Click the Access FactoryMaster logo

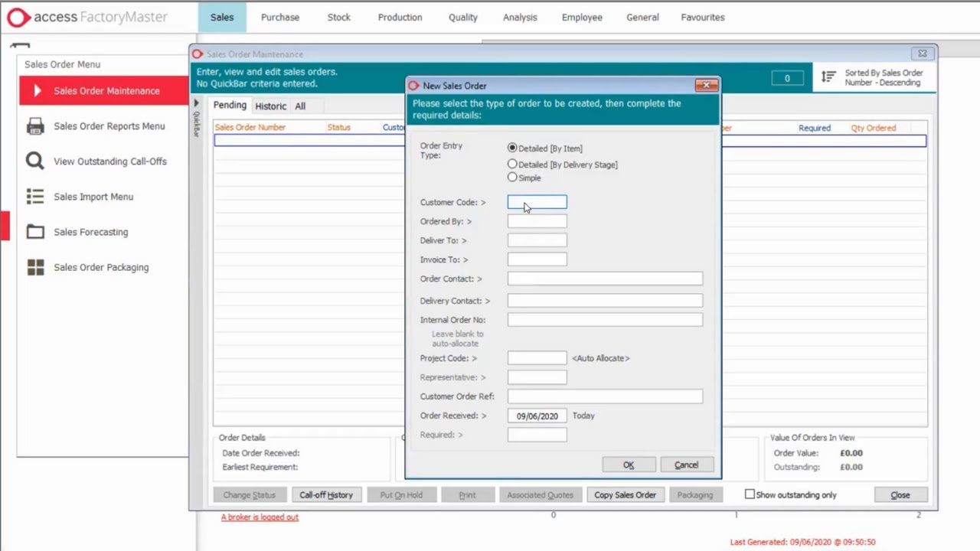click(x=87, y=17)
